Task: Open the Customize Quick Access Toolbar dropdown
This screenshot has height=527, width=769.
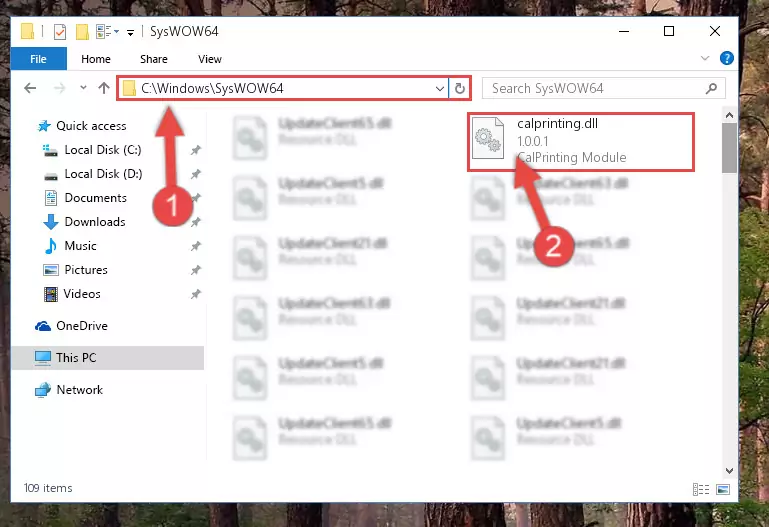Action: [130, 33]
